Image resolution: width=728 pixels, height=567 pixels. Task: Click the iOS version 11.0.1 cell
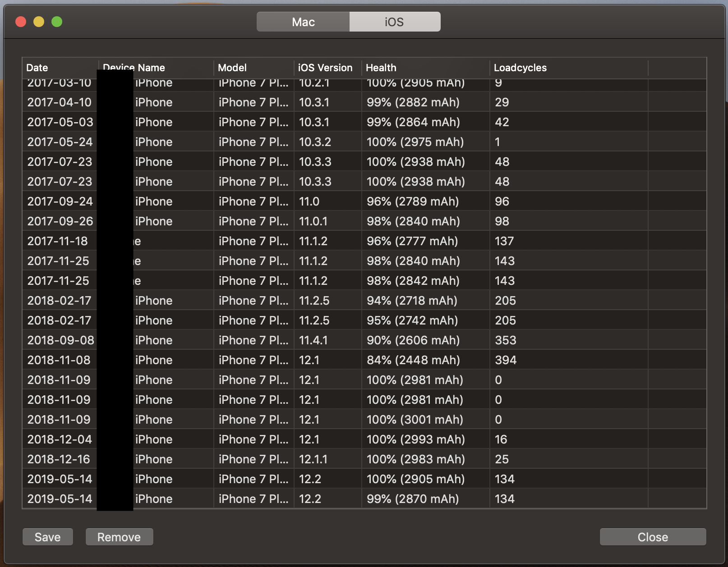(x=313, y=221)
